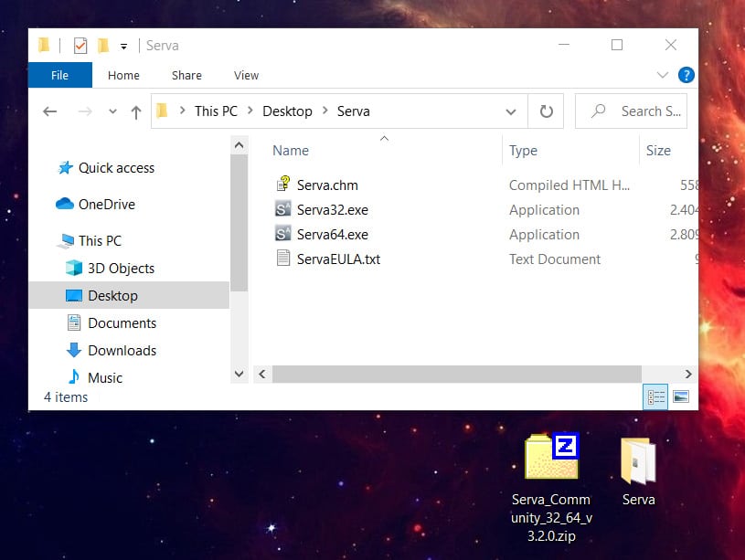Click the 3D Objects cube icon
The height and width of the screenshot is (560, 745).
point(74,268)
